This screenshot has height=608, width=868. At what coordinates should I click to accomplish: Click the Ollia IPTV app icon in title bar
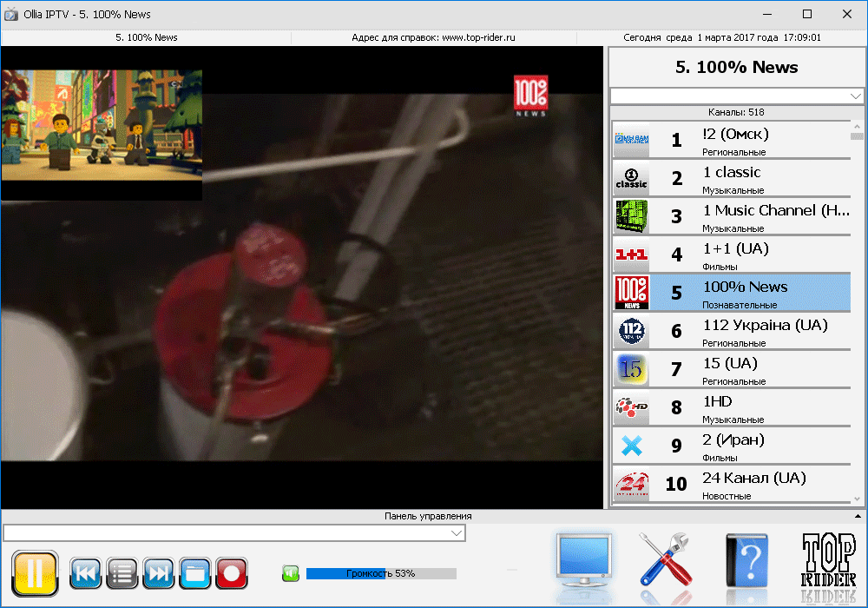[10, 15]
